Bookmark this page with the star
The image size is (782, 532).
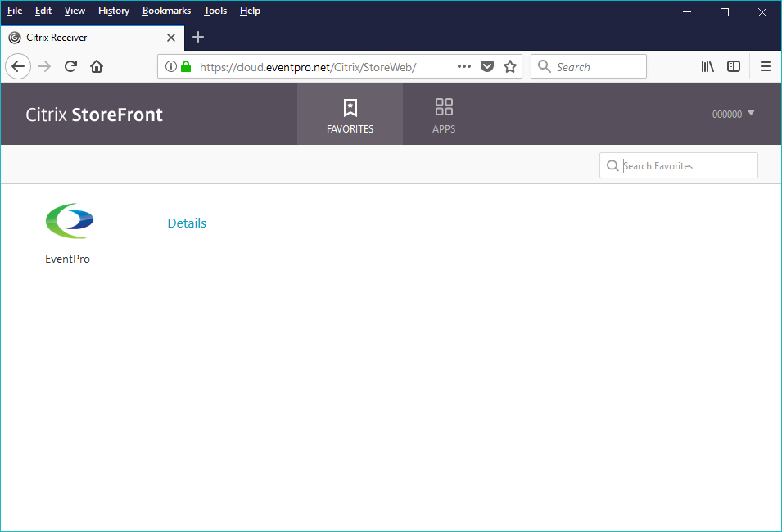pyautogui.click(x=509, y=66)
